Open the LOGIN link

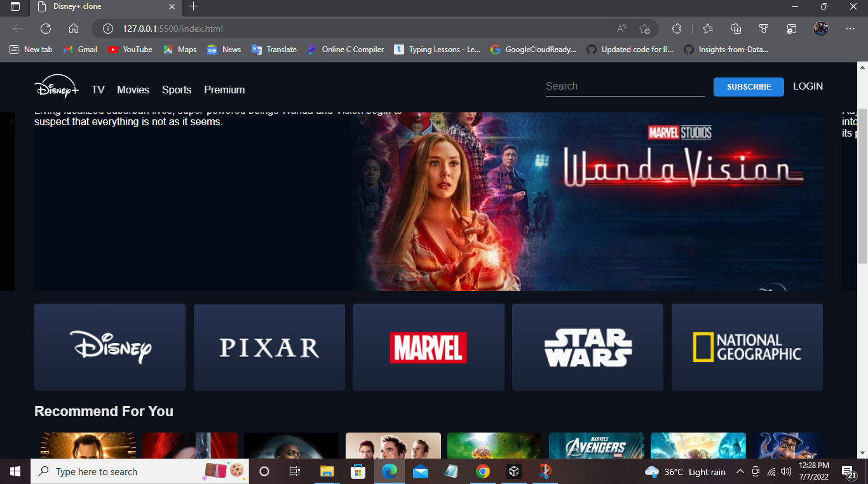pyautogui.click(x=808, y=86)
